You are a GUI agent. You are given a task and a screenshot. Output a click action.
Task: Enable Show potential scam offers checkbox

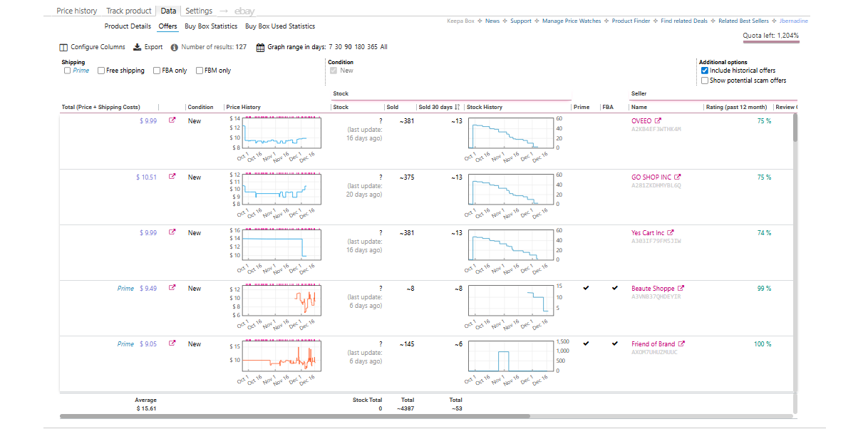click(x=705, y=81)
